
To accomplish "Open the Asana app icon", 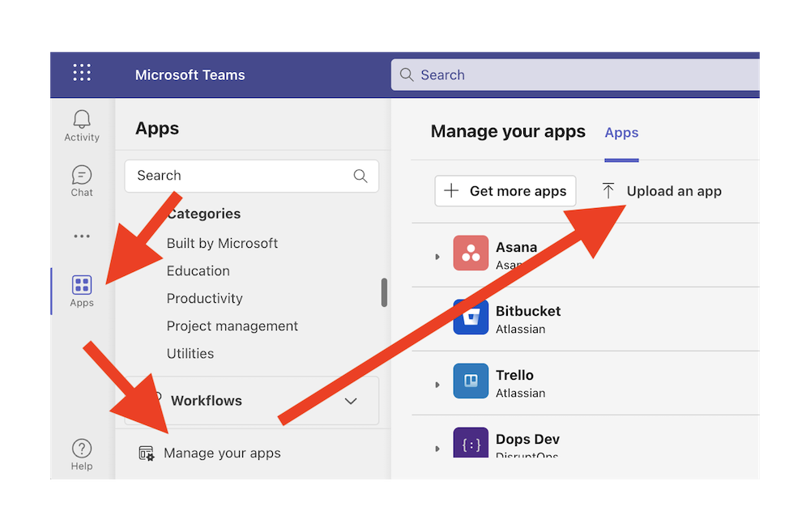I will click(x=471, y=253).
